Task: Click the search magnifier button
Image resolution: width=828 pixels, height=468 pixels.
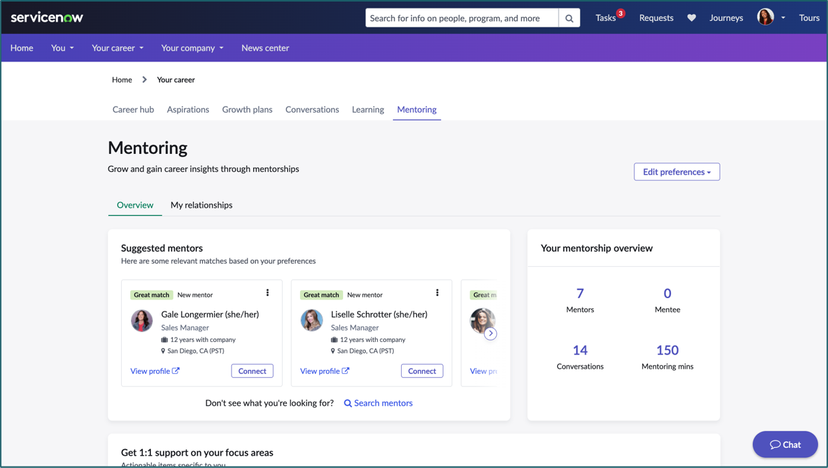Action: click(x=569, y=18)
